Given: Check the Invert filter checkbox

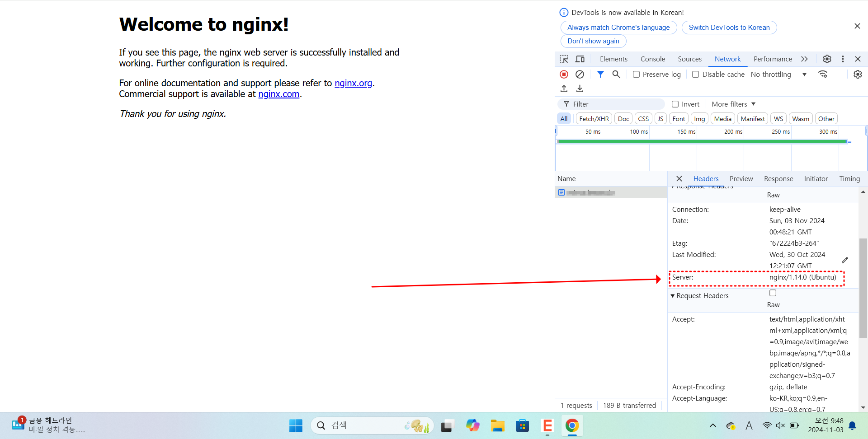Looking at the screenshot, I should click(675, 104).
